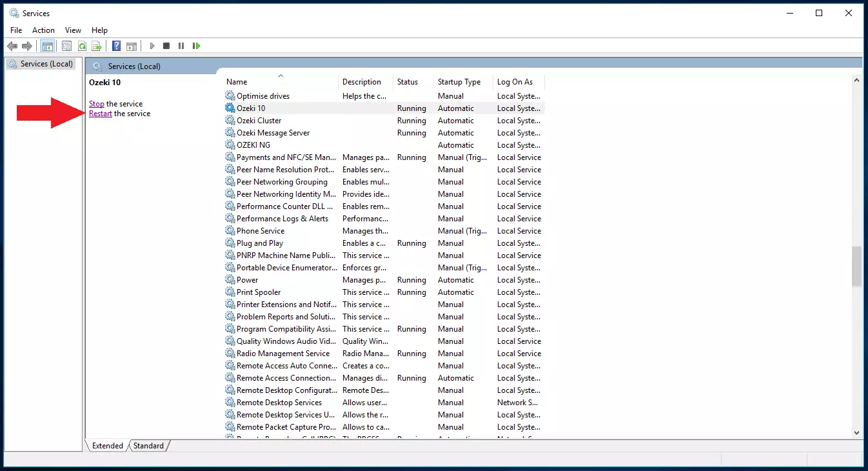Viewport: 868px width, 471px height.
Task: Click gear icon of Optimise drives row
Action: (x=230, y=96)
